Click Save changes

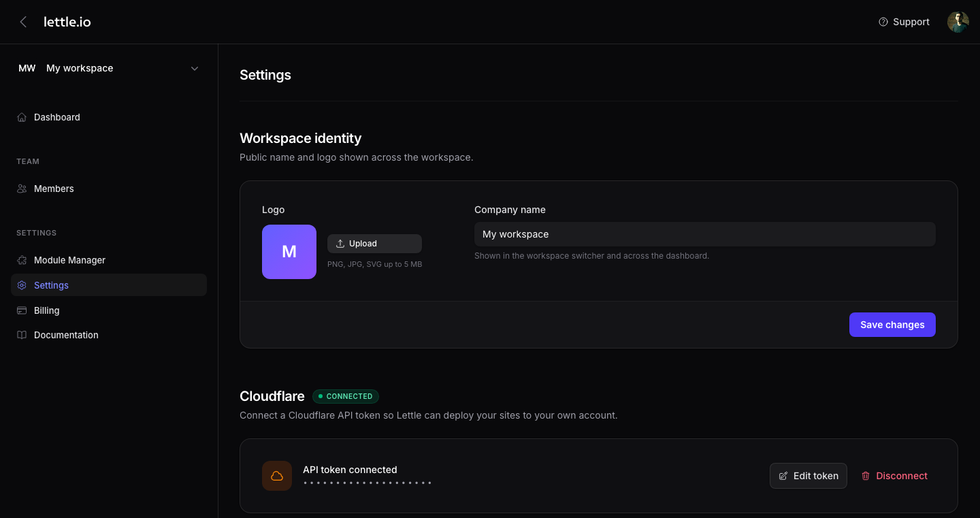892,325
